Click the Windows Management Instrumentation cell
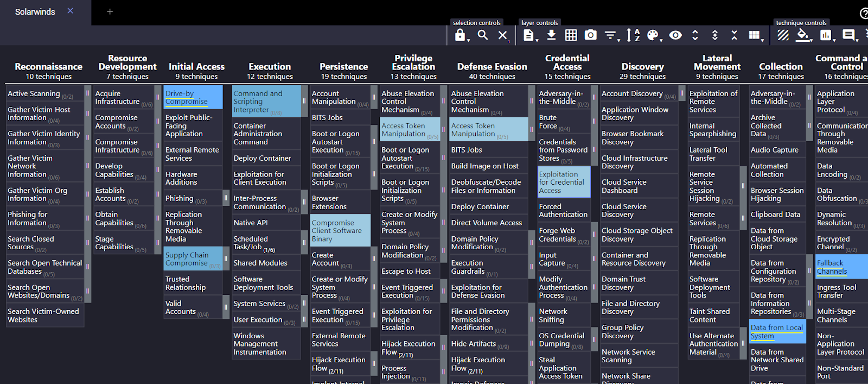The height and width of the screenshot is (384, 868). coord(266,344)
